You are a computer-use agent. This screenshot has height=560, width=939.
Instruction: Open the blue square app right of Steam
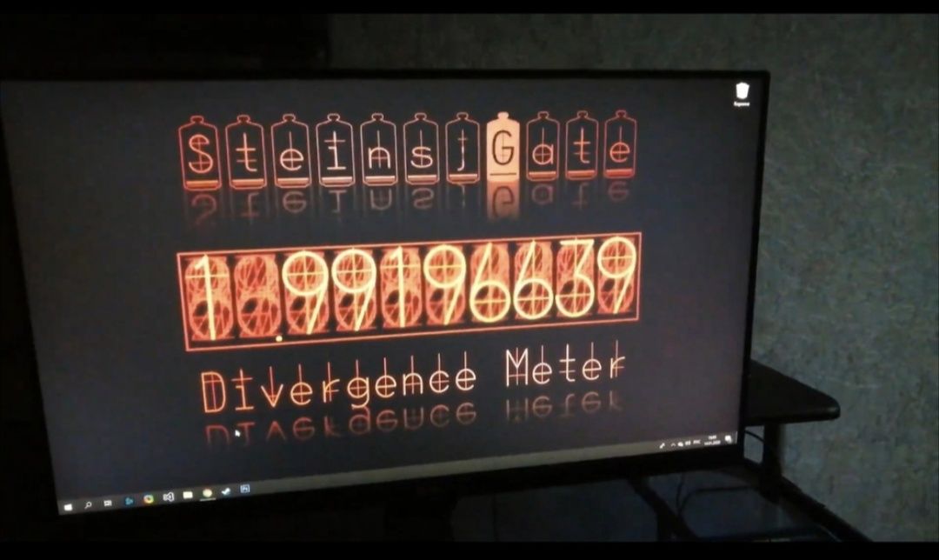[245, 490]
